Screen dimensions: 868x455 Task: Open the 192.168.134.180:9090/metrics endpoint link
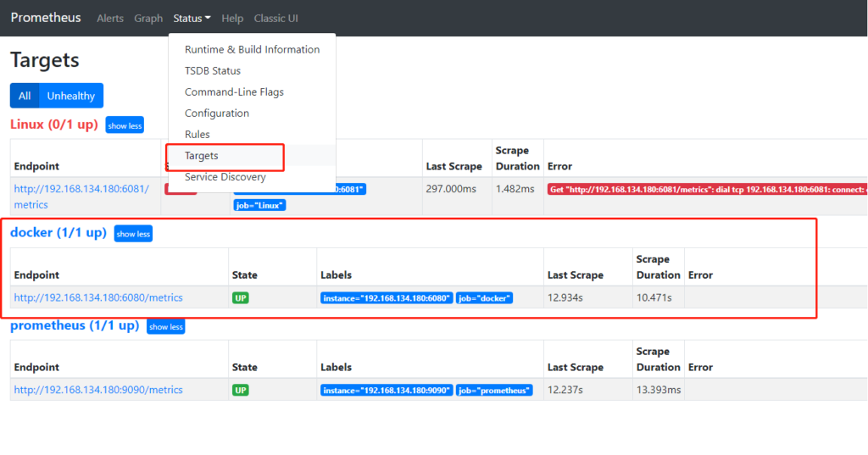click(98, 391)
